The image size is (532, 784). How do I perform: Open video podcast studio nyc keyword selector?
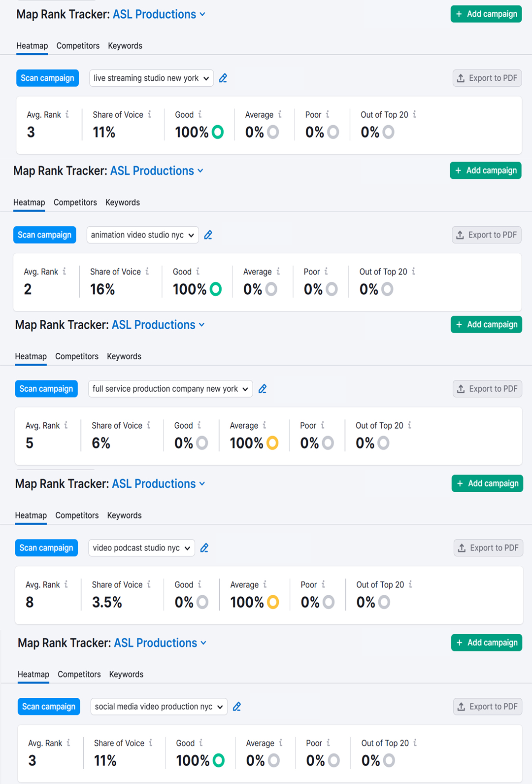pos(141,548)
